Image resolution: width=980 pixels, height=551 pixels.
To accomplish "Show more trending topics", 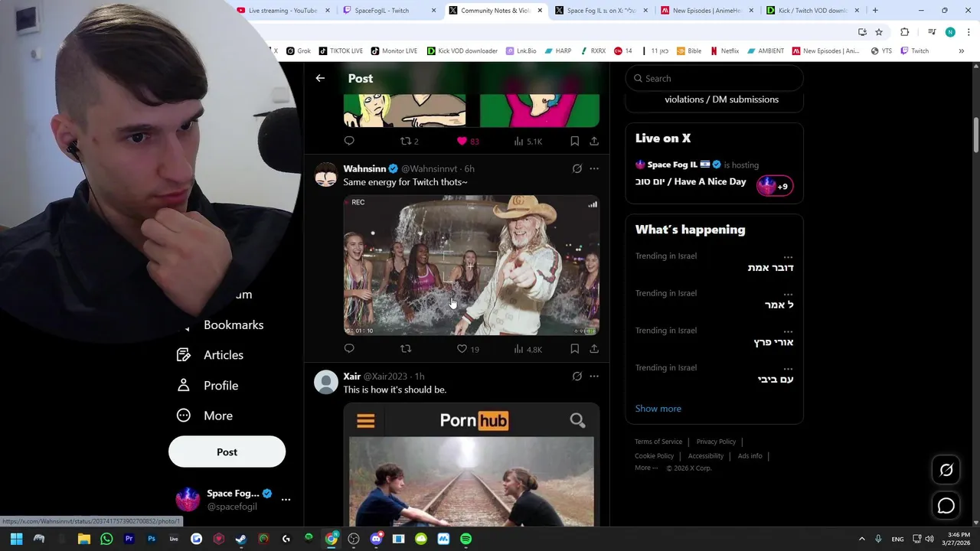I will pos(658,409).
